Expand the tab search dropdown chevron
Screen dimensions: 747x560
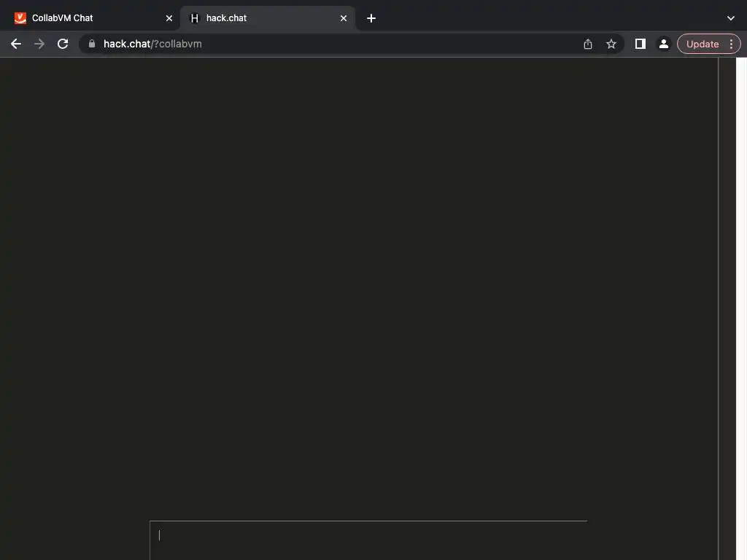pos(731,18)
